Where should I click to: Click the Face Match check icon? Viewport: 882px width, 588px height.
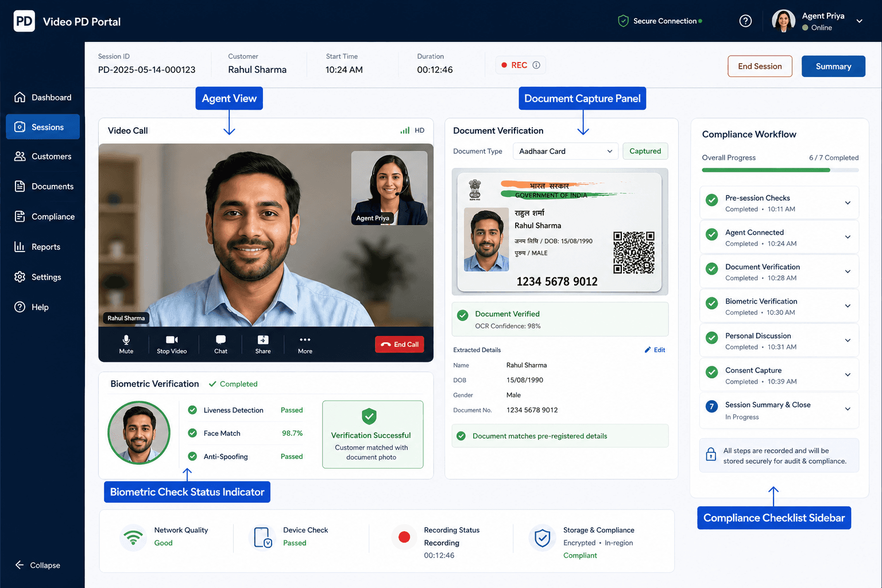click(192, 433)
